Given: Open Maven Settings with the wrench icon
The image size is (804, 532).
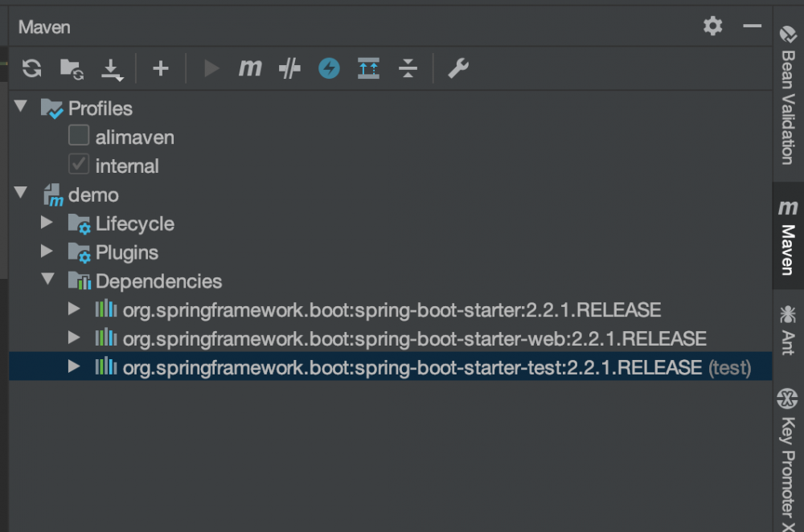Looking at the screenshot, I should [x=458, y=69].
